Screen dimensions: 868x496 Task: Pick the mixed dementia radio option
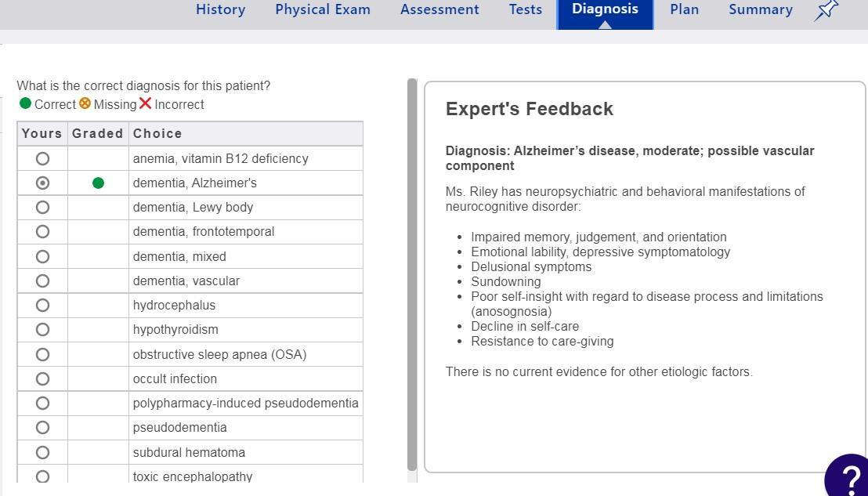coord(42,257)
